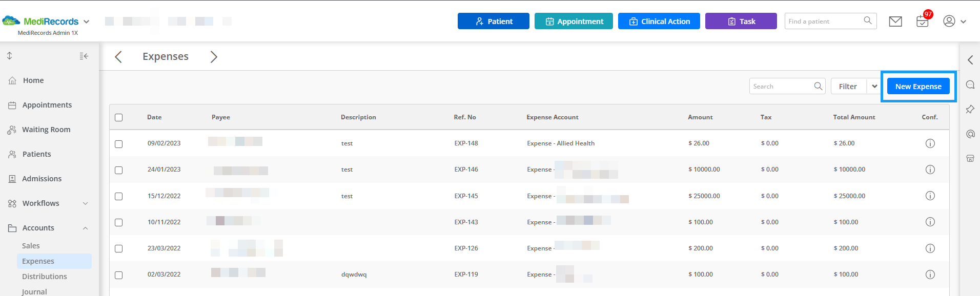The height and width of the screenshot is (296, 980).
Task: Show info for expense EXP-145
Action: pos(930,196)
